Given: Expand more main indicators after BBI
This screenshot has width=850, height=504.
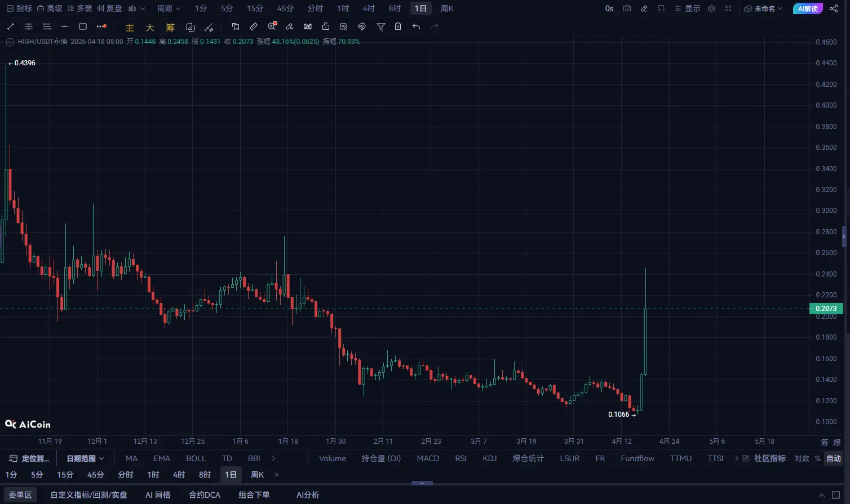Looking at the screenshot, I should (x=274, y=458).
